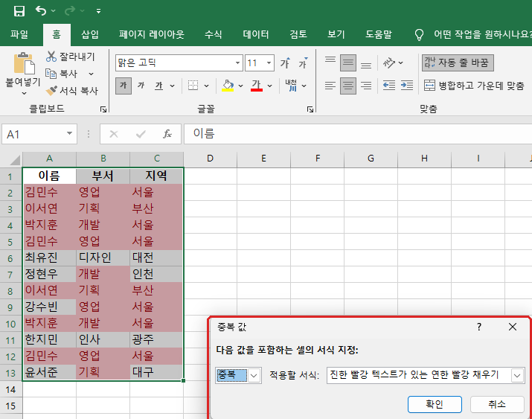Open the borders dropdown arrow
This screenshot has height=419, width=532.
[x=206, y=86]
